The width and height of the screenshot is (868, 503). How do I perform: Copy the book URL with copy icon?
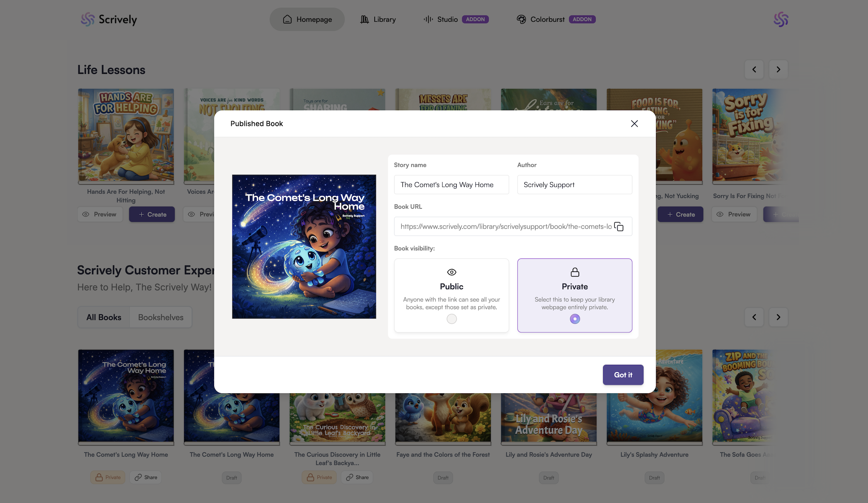619,226
